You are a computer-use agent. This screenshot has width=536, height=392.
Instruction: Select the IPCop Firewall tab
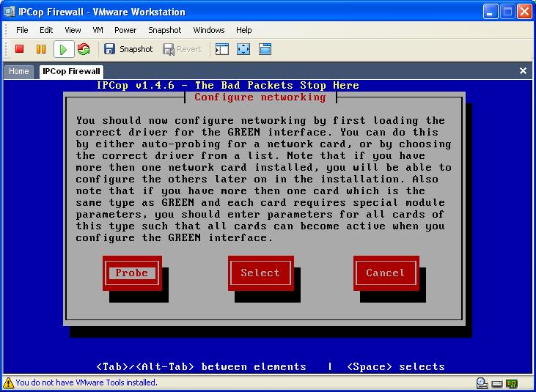click(x=71, y=71)
